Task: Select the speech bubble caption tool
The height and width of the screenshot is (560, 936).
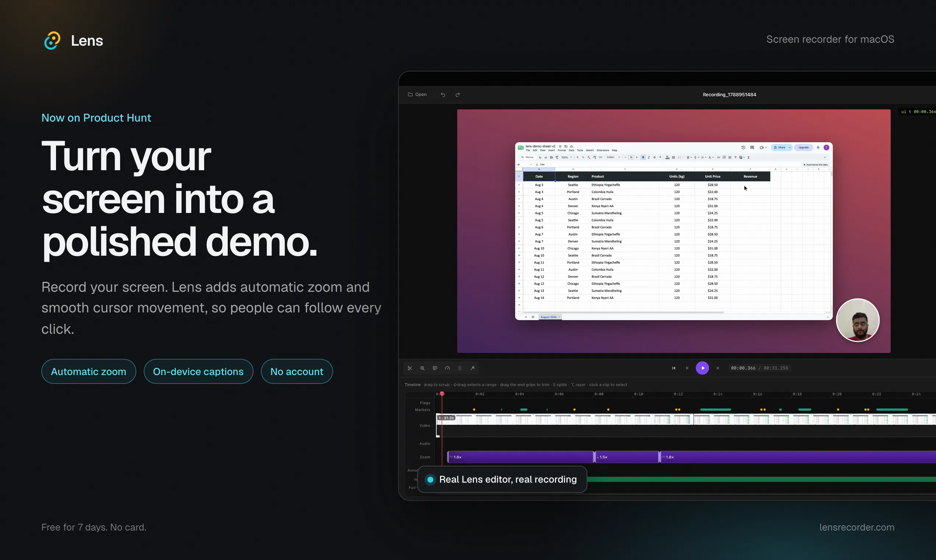Action: coord(435,368)
